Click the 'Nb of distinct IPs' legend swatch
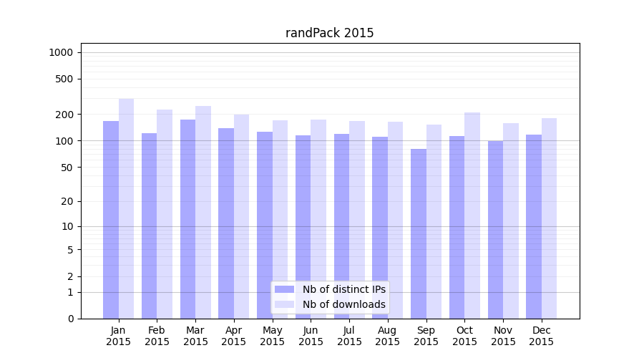The image size is (644, 358). pos(284,289)
